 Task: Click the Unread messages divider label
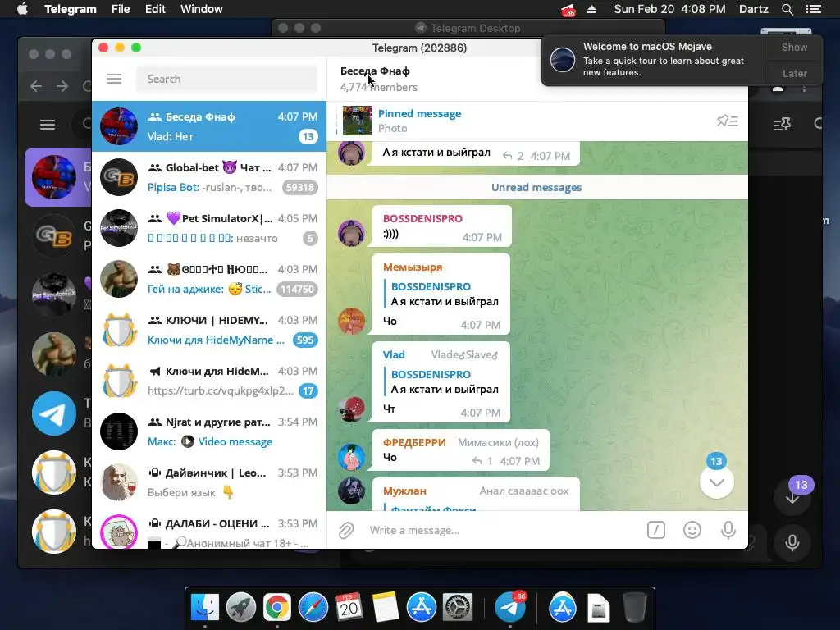click(536, 188)
